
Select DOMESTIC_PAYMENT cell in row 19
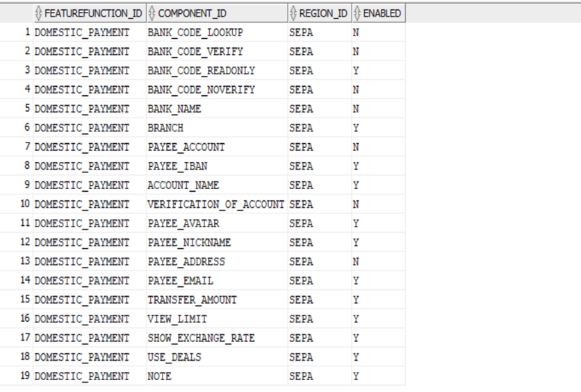tap(90, 376)
